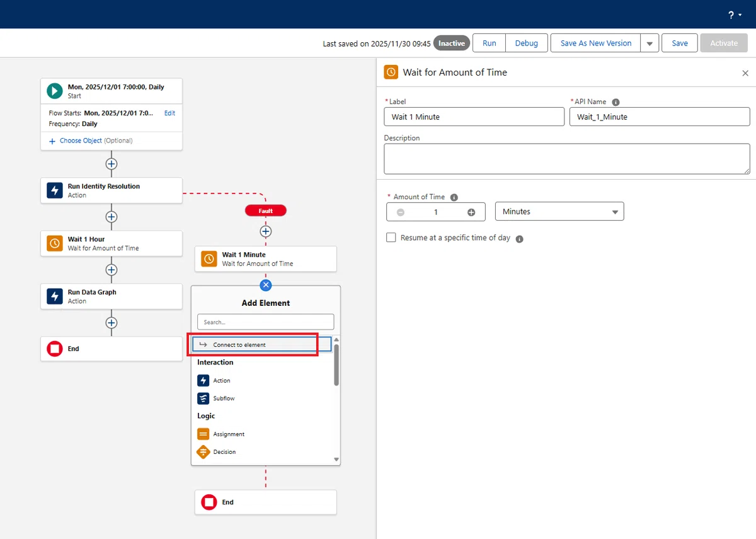Click the Assignment icon in Add Element
Screen dimensions: 756x539
[203, 434]
